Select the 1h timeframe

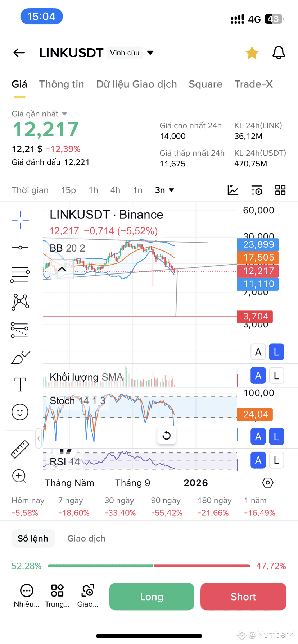(x=93, y=190)
